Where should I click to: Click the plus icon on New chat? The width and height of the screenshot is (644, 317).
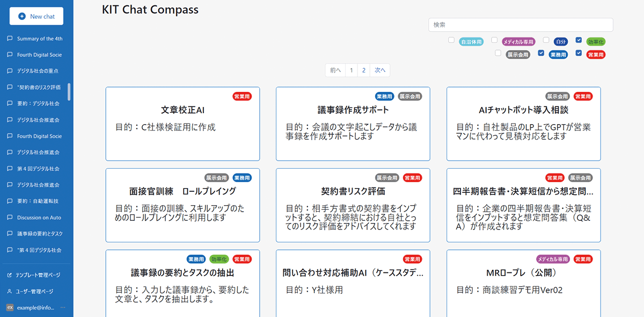[21, 16]
